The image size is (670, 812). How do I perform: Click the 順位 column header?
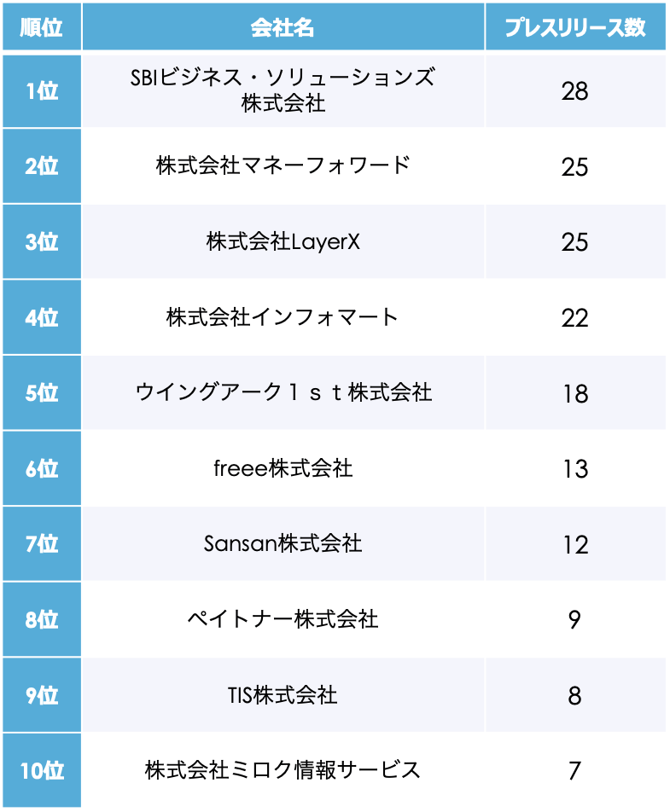pos(41,28)
